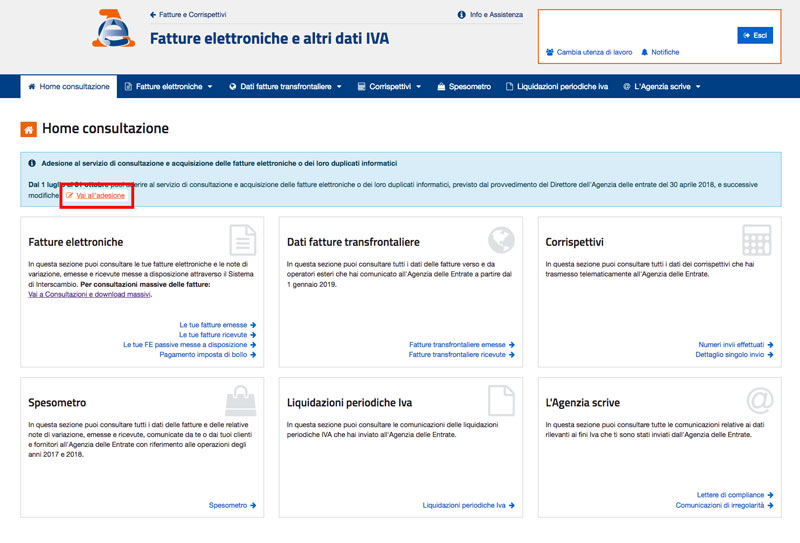Image resolution: width=800 pixels, height=543 pixels.
Task: Expand L'Agenzia scrive navigation menu
Action: 662,87
